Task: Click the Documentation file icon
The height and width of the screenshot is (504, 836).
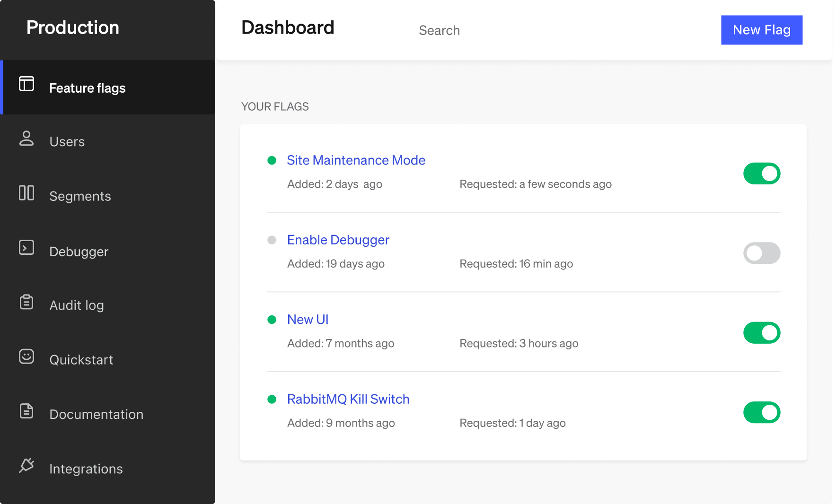Action: [x=26, y=411]
